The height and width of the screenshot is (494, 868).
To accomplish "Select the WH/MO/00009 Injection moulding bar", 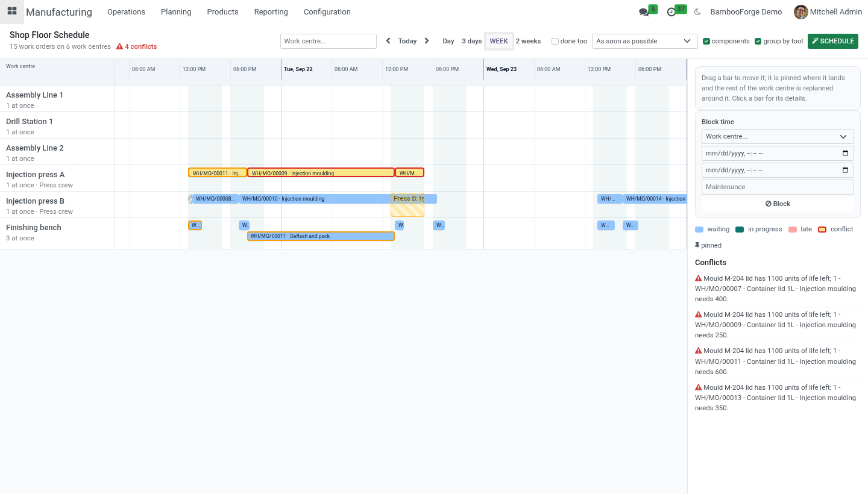I will point(321,172).
